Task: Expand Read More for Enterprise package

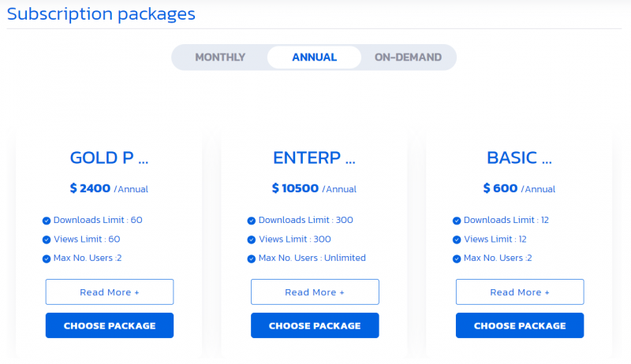Action: tap(315, 292)
